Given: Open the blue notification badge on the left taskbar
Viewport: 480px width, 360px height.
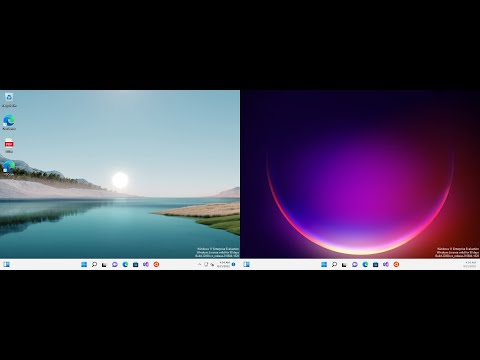Looking at the screenshot, I should pos(233,264).
